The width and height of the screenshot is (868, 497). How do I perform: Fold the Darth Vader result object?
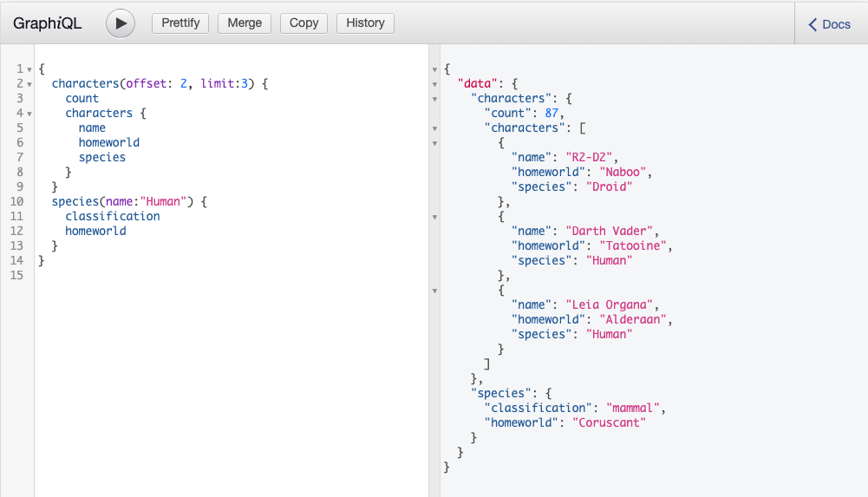coord(434,217)
